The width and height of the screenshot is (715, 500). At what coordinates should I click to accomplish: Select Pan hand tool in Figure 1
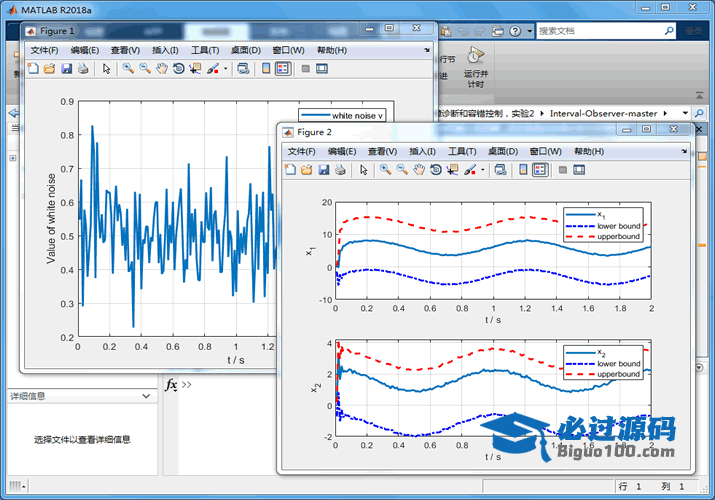[x=162, y=69]
